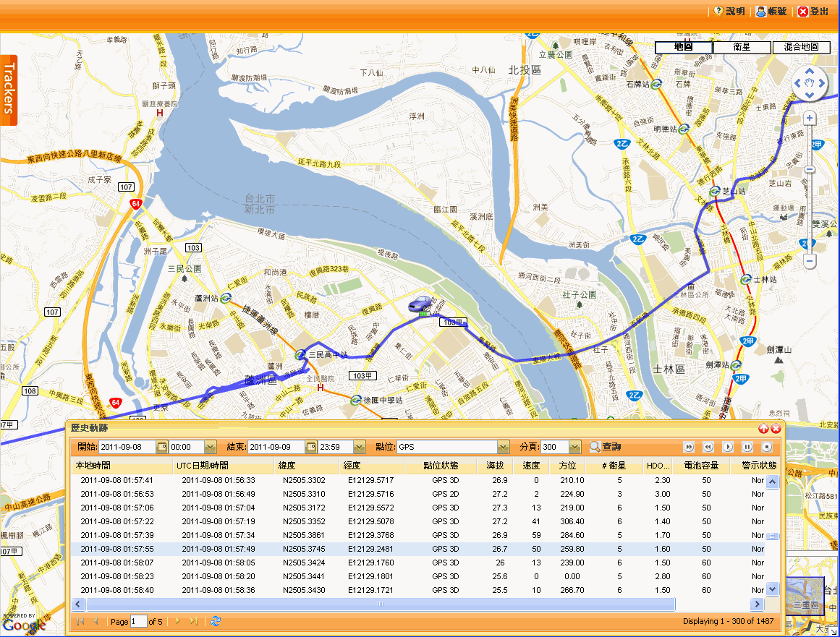
Task: Sort by 經度 column header
Action: pos(372,466)
